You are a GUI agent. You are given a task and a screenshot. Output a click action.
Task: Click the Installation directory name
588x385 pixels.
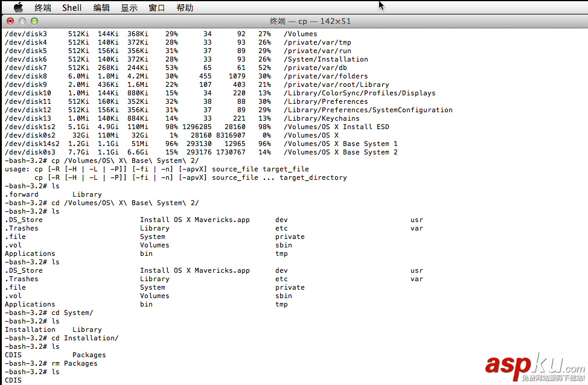coord(30,329)
